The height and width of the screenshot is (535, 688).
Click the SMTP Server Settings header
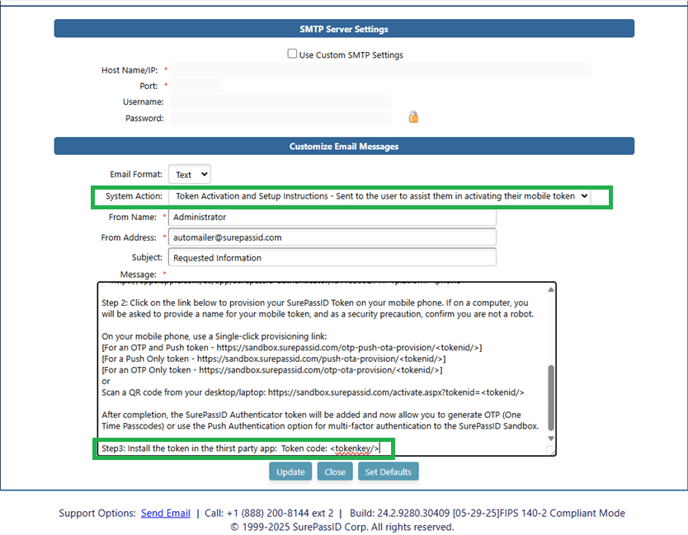click(344, 29)
